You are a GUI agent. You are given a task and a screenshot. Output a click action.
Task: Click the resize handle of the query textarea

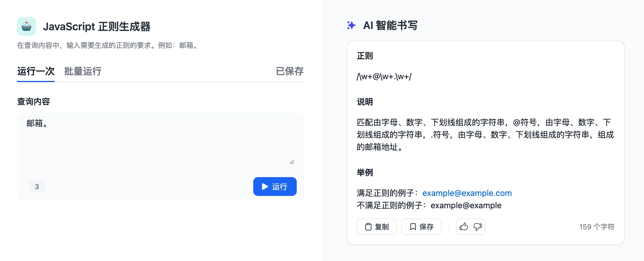(292, 162)
